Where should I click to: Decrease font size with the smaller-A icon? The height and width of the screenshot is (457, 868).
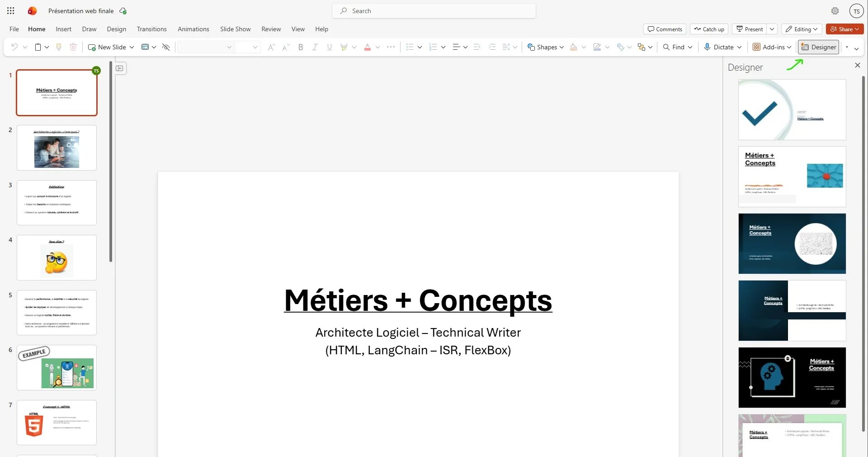coord(286,47)
